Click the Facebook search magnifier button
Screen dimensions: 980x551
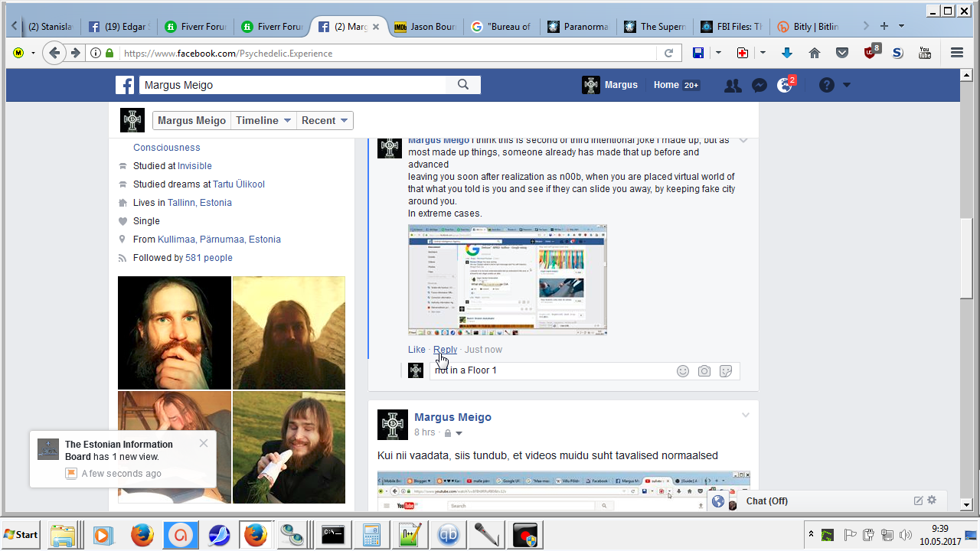[x=463, y=85]
